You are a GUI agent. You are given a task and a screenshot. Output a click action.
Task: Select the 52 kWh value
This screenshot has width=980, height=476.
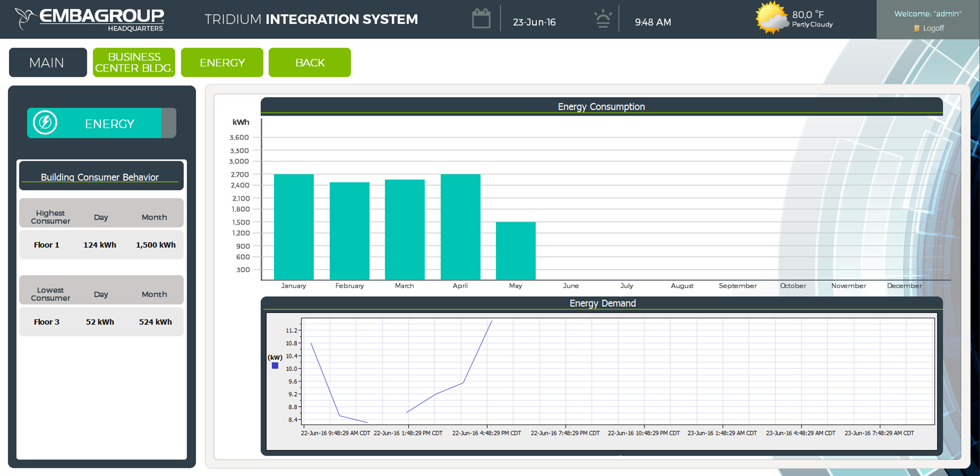point(100,322)
